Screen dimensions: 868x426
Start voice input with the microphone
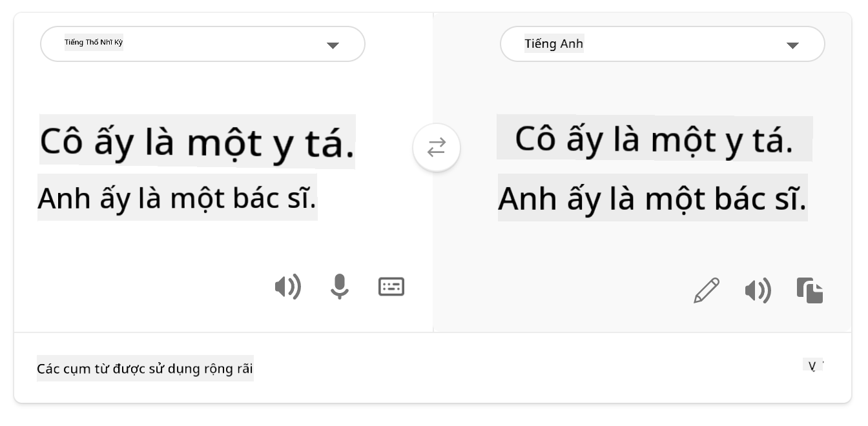pyautogui.click(x=339, y=286)
